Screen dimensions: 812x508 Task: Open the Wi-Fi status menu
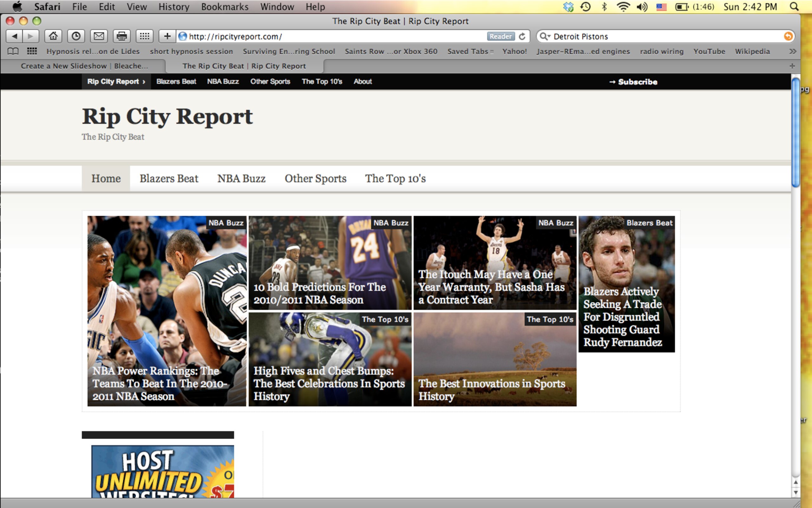pyautogui.click(x=623, y=7)
